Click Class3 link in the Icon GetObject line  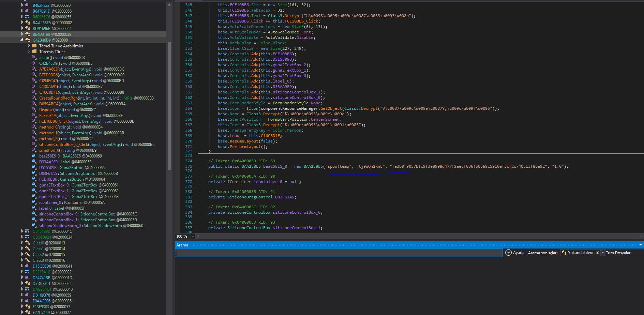[352, 108]
